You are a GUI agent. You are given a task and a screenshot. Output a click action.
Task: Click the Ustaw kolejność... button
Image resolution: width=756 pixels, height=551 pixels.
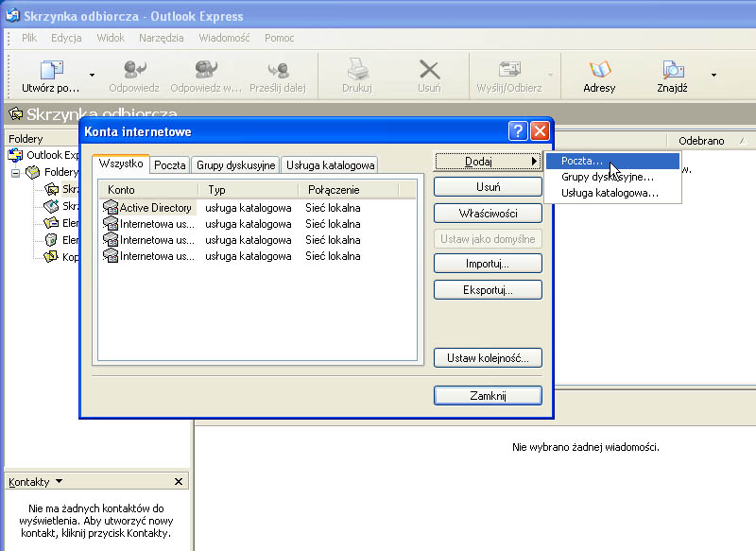488,358
